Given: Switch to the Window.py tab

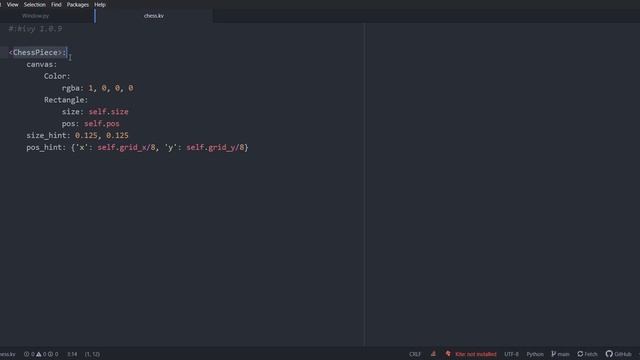Looking at the screenshot, I should pos(36,16).
